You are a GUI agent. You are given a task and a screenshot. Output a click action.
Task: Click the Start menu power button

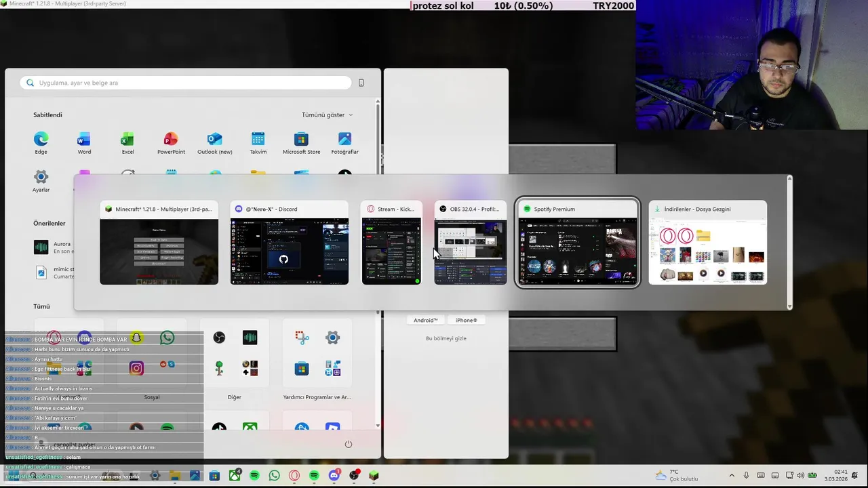click(x=348, y=444)
